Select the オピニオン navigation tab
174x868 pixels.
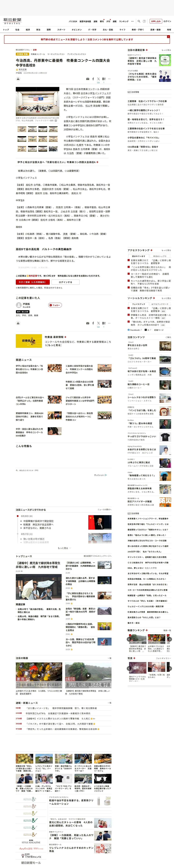coord(77,30)
